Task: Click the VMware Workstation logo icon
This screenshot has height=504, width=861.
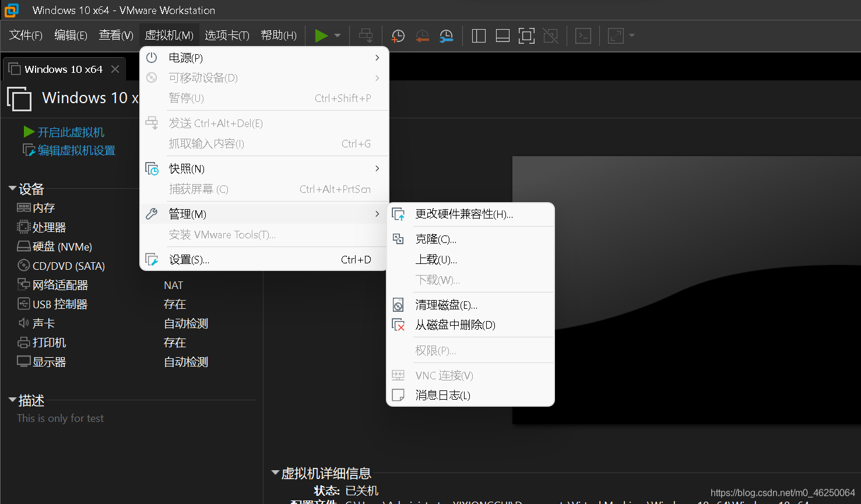Action: 12,10
